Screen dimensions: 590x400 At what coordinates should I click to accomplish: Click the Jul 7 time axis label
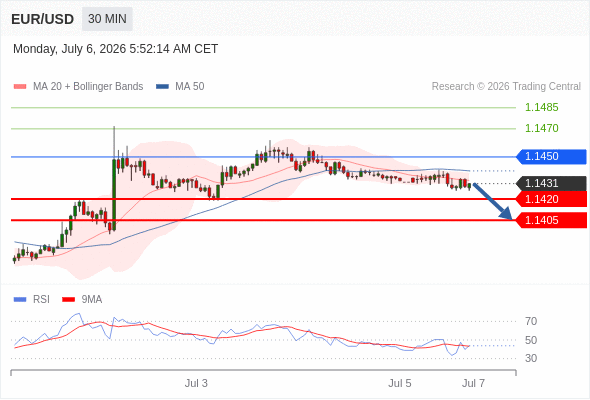tap(473, 383)
